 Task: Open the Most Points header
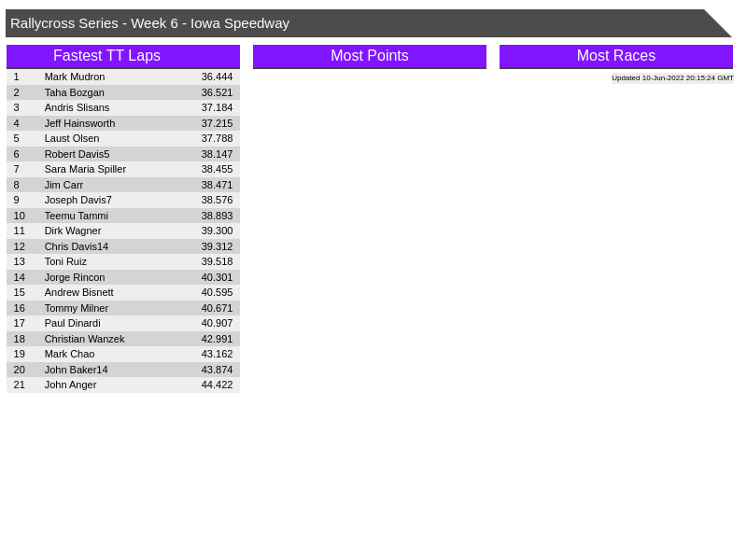coord(369,56)
